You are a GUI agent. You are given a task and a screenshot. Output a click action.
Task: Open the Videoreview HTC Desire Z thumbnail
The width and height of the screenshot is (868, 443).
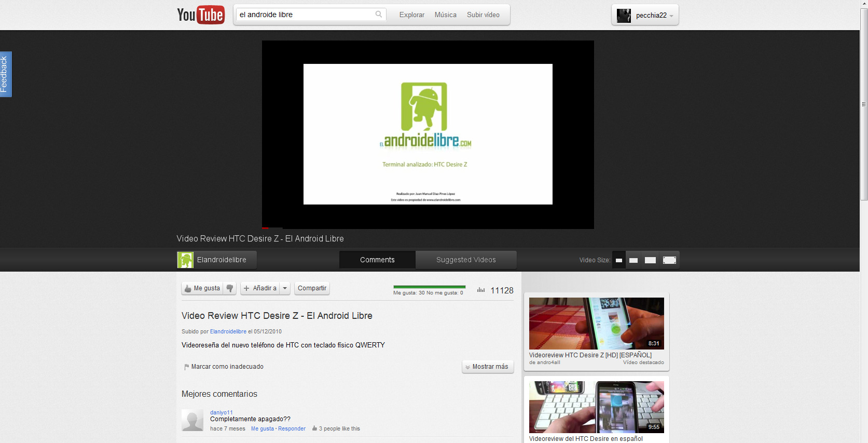596,323
